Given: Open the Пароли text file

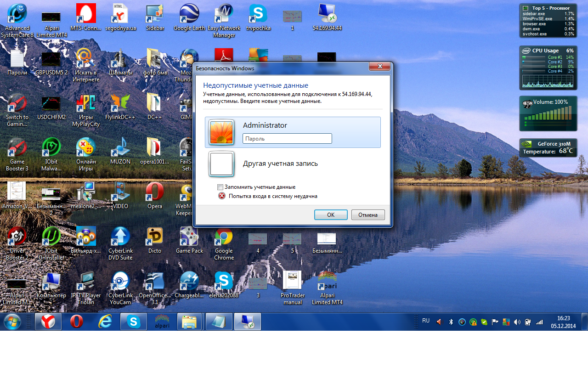Looking at the screenshot, I should (17, 62).
